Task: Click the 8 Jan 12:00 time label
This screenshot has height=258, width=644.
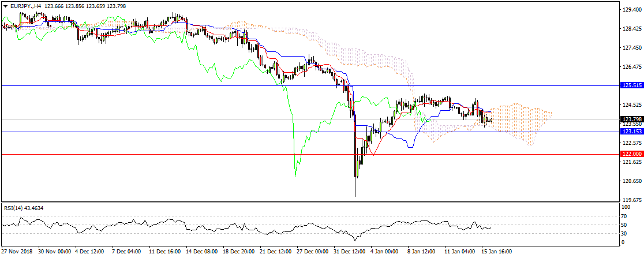Action: (420, 251)
